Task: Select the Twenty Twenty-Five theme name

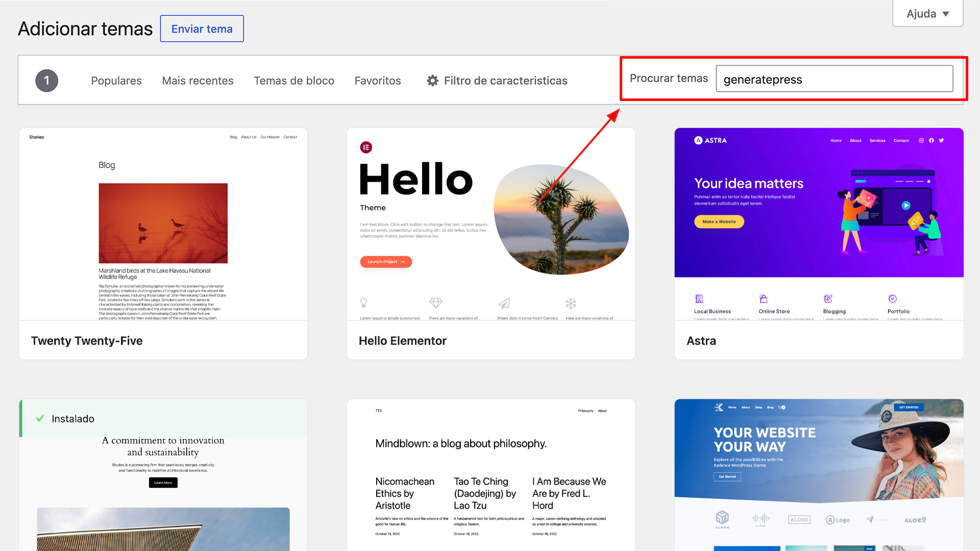Action: (x=87, y=341)
